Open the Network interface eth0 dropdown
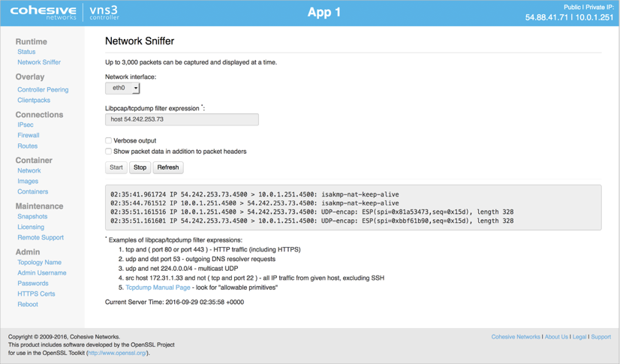 pyautogui.click(x=122, y=88)
